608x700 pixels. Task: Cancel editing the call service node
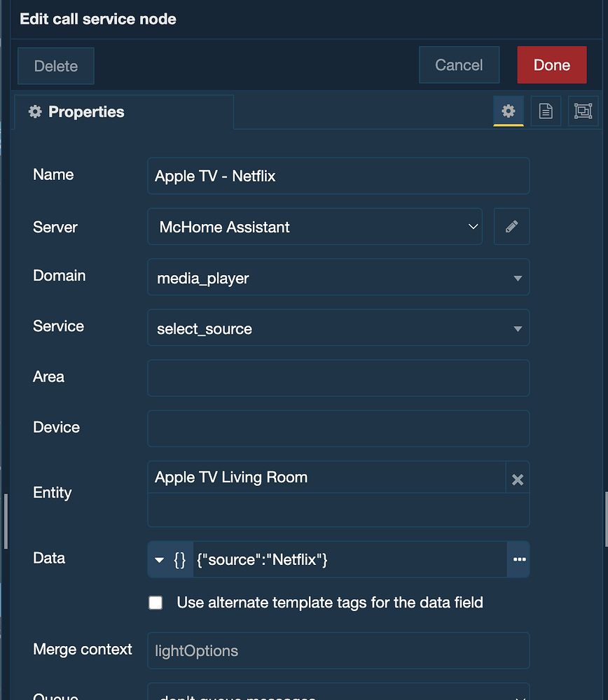pos(459,64)
